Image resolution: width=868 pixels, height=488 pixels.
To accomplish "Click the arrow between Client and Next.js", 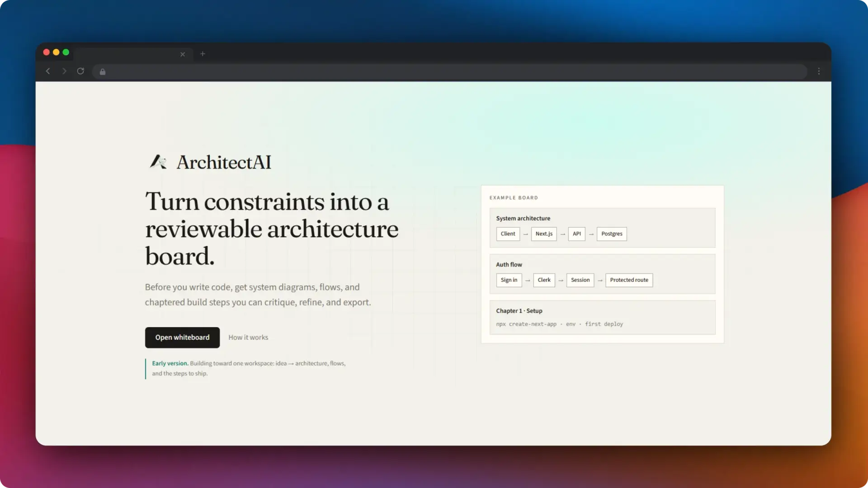I will click(525, 235).
